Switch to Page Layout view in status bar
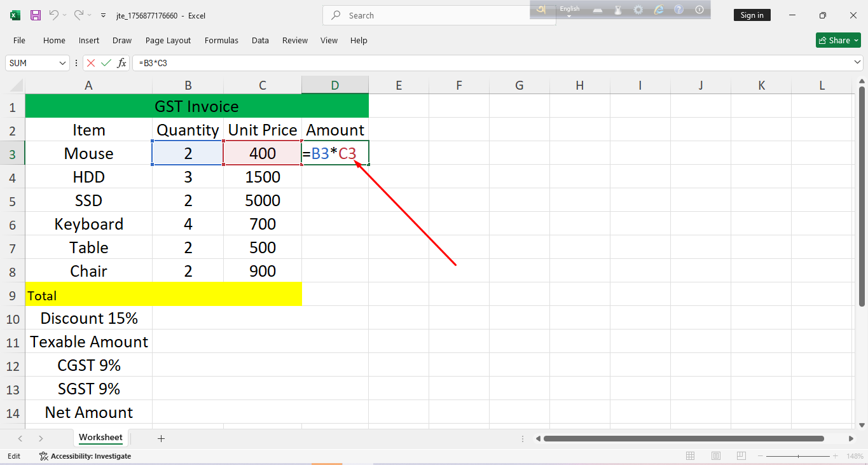 [x=716, y=456]
